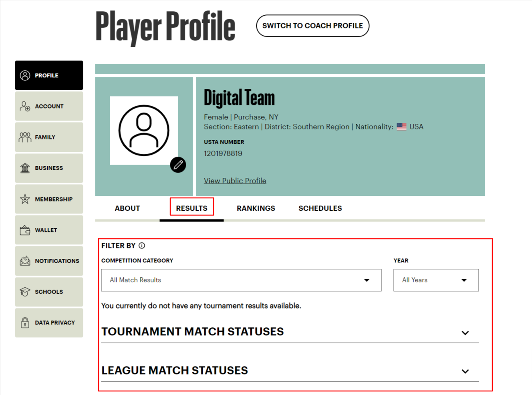Click the YEAR label above dropdown
This screenshot has width=532, height=395.
click(x=401, y=260)
